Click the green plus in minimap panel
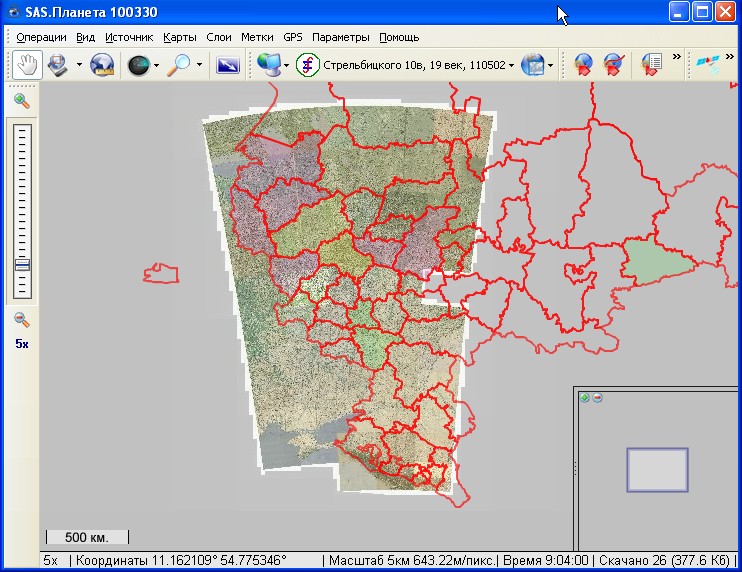Viewport: 742px width, 572px height. 585,397
